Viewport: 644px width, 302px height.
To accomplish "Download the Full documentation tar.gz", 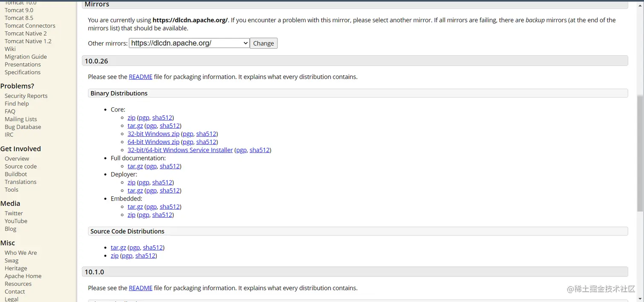I will click(x=135, y=166).
